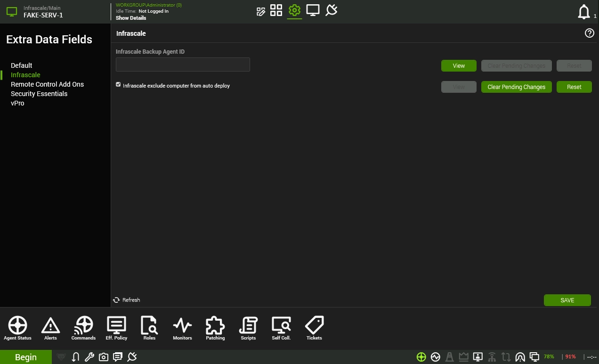
Task: Click the remote user screen status icon
Action: click(x=478, y=357)
